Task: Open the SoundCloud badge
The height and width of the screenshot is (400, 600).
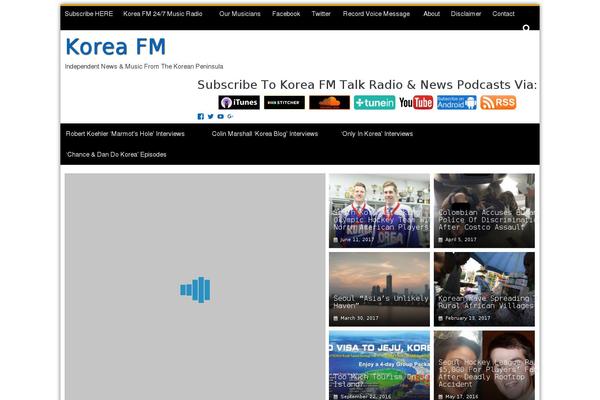Action: (x=329, y=103)
